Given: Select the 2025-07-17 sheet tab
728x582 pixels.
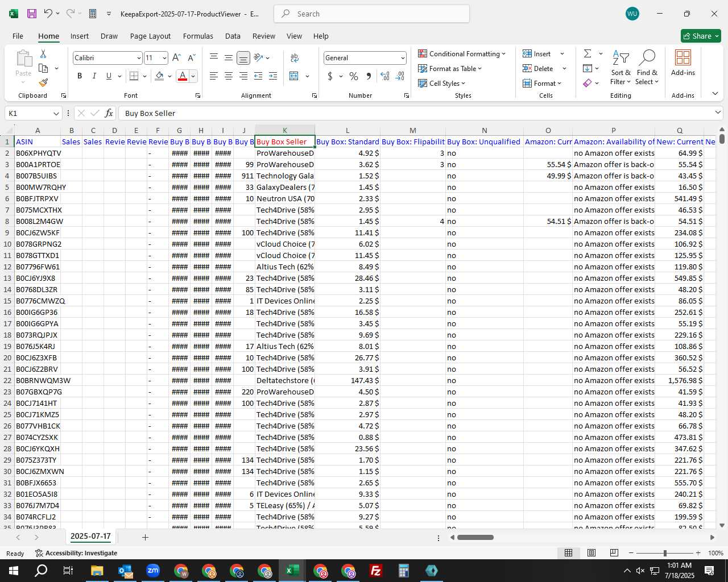Looking at the screenshot, I should (x=90, y=537).
